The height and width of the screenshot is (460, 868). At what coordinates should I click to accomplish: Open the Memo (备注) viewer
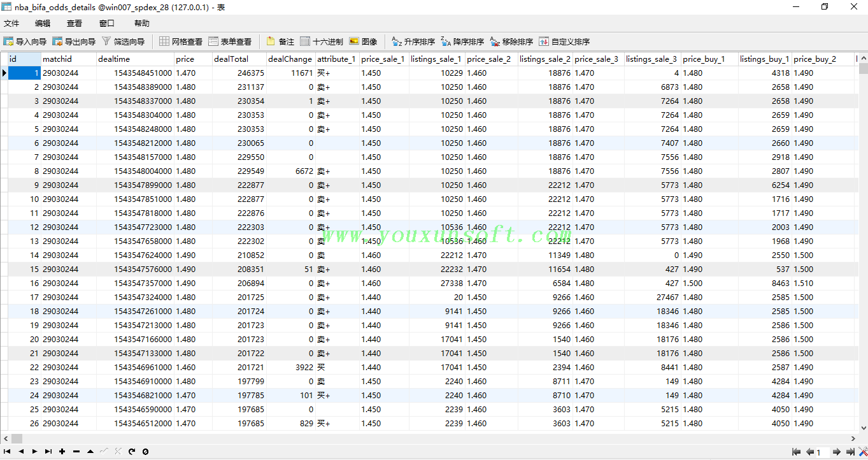coord(280,41)
